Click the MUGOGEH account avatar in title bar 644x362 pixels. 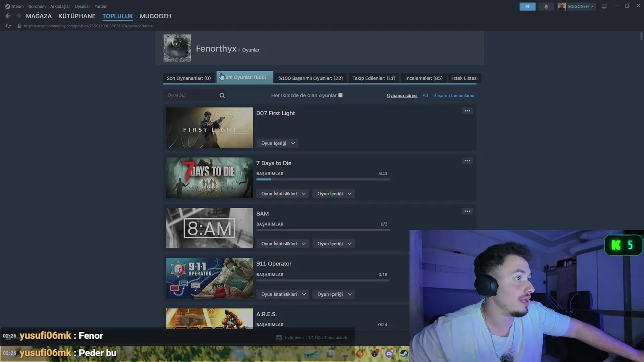pos(561,6)
